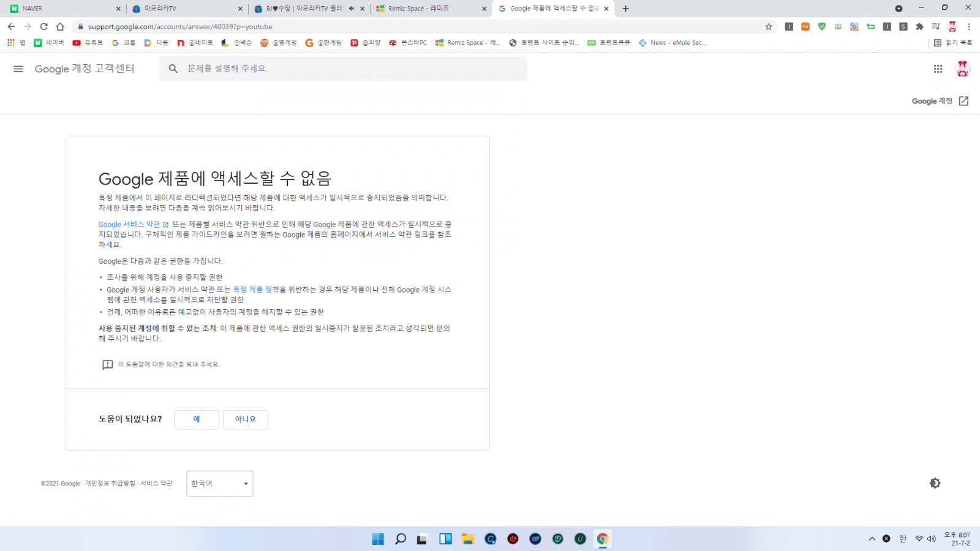Open Chrome three-dot menu
This screenshot has height=551, width=980.
(x=969, y=26)
